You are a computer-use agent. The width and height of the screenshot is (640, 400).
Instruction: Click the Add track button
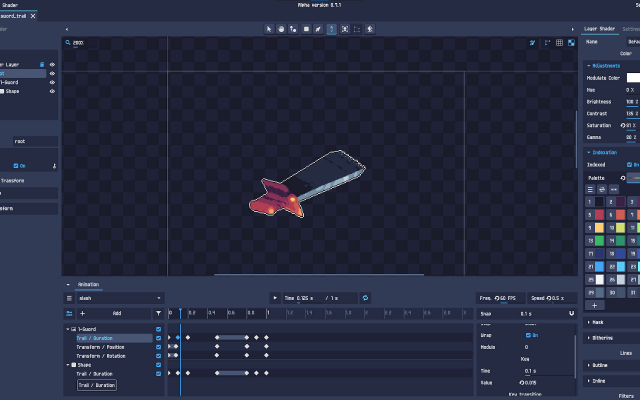pos(113,313)
